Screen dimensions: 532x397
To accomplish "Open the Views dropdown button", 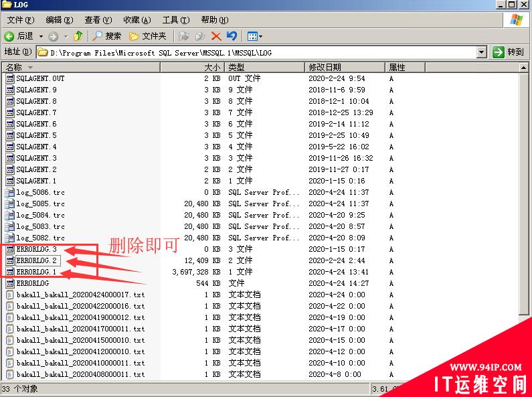I will tap(254, 36).
